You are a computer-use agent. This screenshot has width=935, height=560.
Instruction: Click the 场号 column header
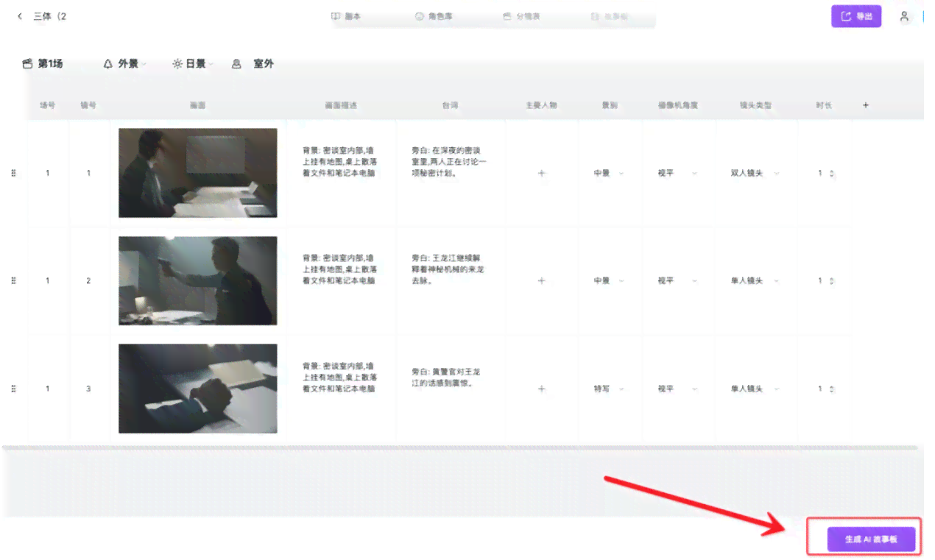[x=48, y=105]
